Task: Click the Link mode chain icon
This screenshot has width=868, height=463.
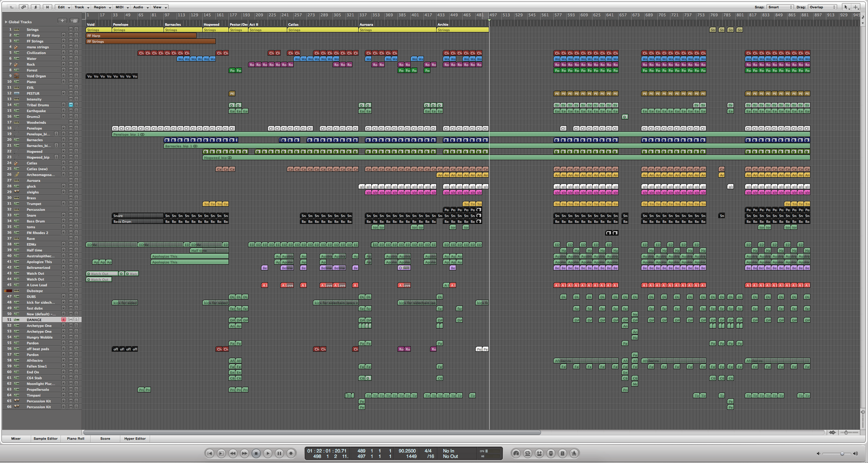Action: point(24,7)
